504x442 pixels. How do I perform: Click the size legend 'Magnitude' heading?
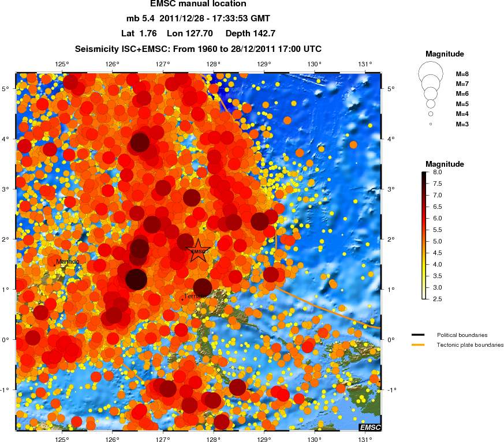445,54
